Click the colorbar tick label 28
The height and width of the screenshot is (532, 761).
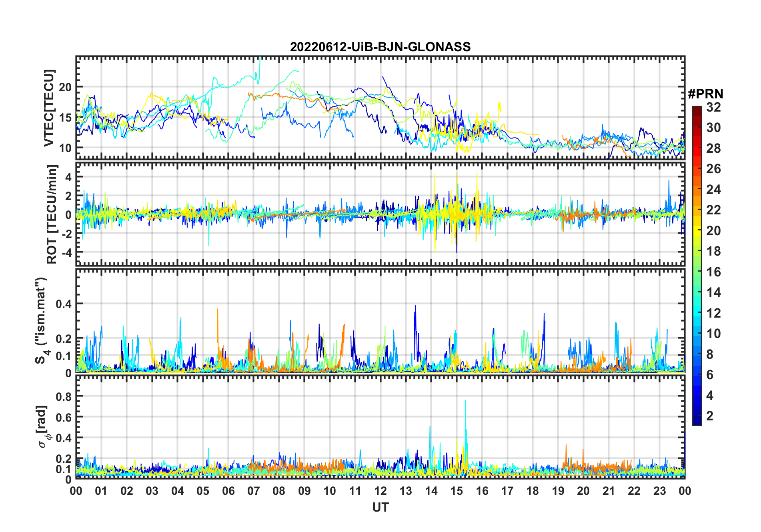click(713, 148)
